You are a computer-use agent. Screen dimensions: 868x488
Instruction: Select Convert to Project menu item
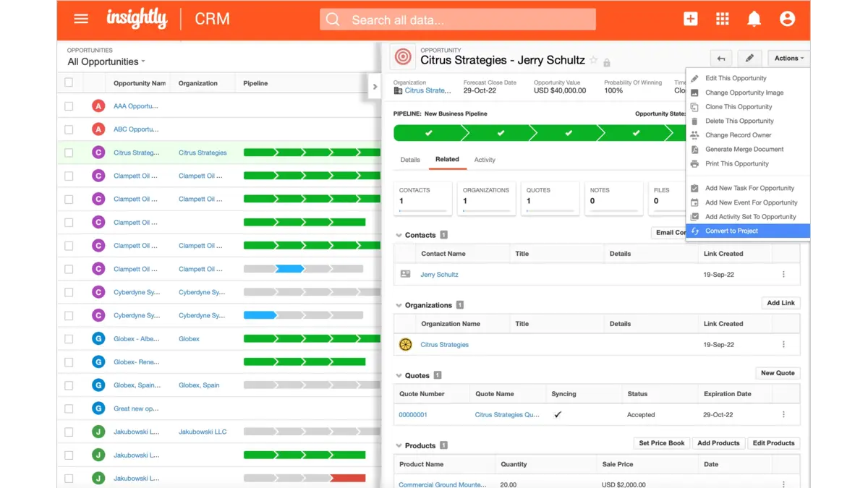748,231
